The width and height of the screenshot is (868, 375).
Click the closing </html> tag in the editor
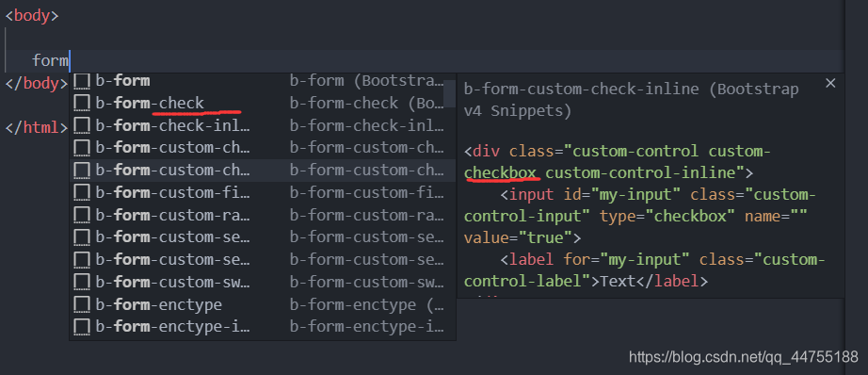[36, 128]
